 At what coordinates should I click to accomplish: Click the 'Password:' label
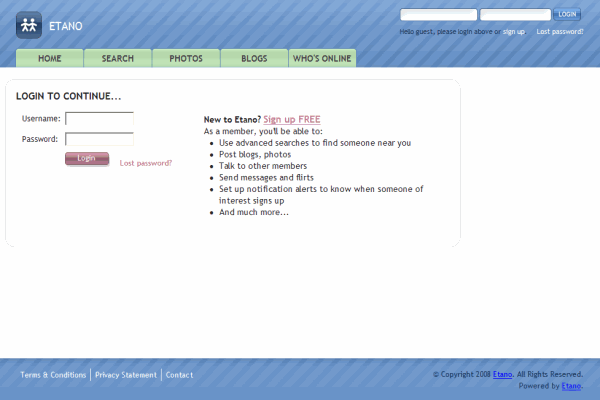[40, 139]
